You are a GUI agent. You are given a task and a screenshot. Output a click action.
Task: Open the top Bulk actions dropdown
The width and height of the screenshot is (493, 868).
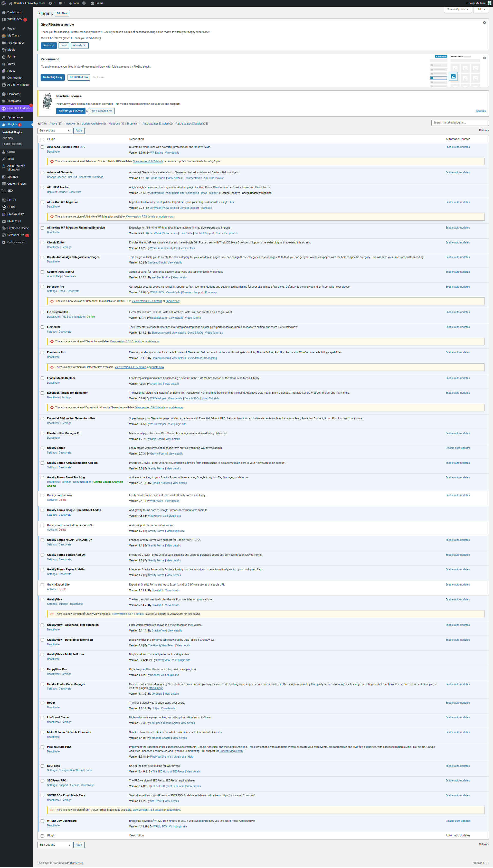pos(55,131)
